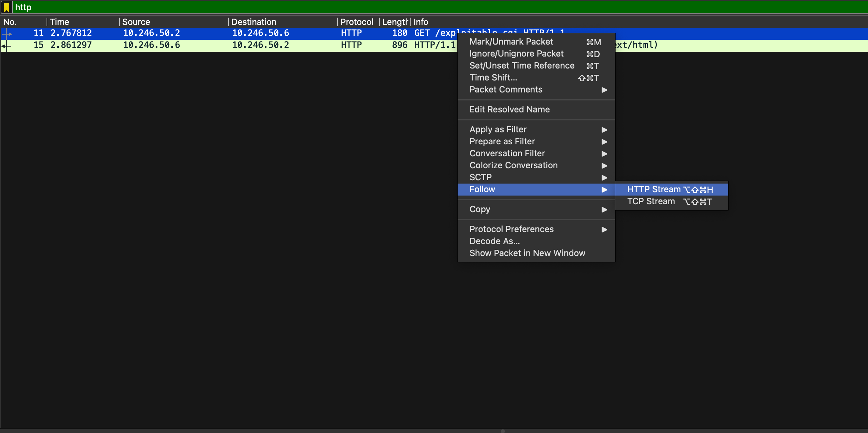Viewport: 868px width, 433px height.
Task: Expand the Apply as Filter submenu
Action: [498, 129]
